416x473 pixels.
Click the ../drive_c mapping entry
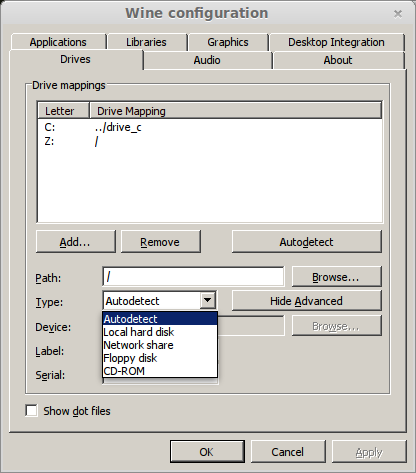point(118,127)
